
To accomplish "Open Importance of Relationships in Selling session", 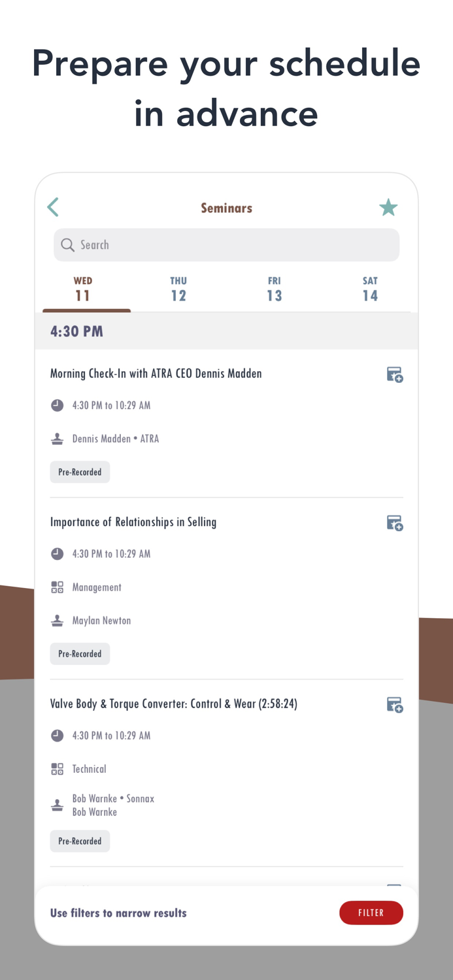I will point(133,522).
